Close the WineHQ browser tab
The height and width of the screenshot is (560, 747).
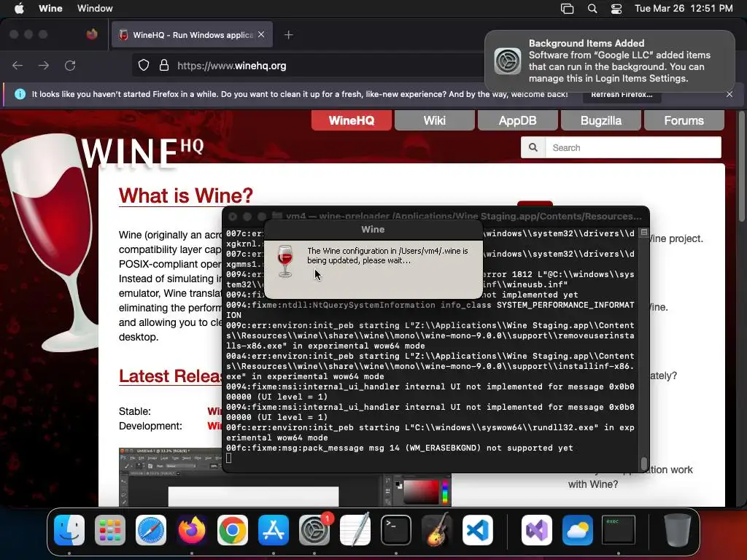261,35
